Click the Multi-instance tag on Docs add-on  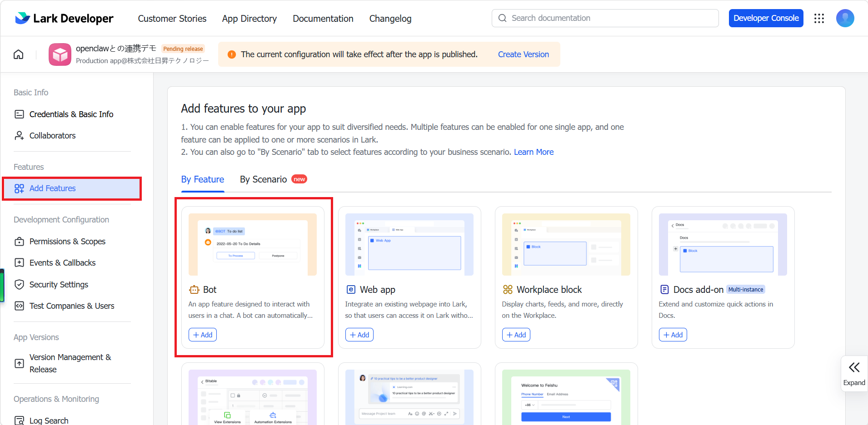tap(746, 290)
